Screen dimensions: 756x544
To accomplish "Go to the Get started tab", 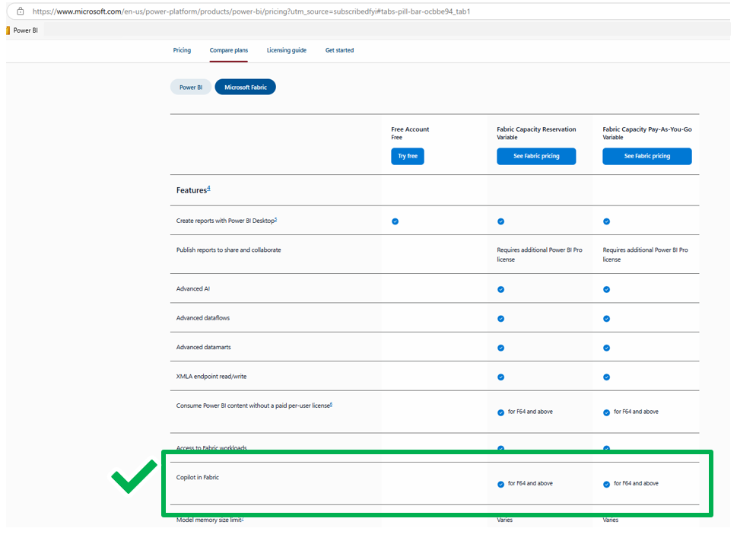I will (339, 50).
